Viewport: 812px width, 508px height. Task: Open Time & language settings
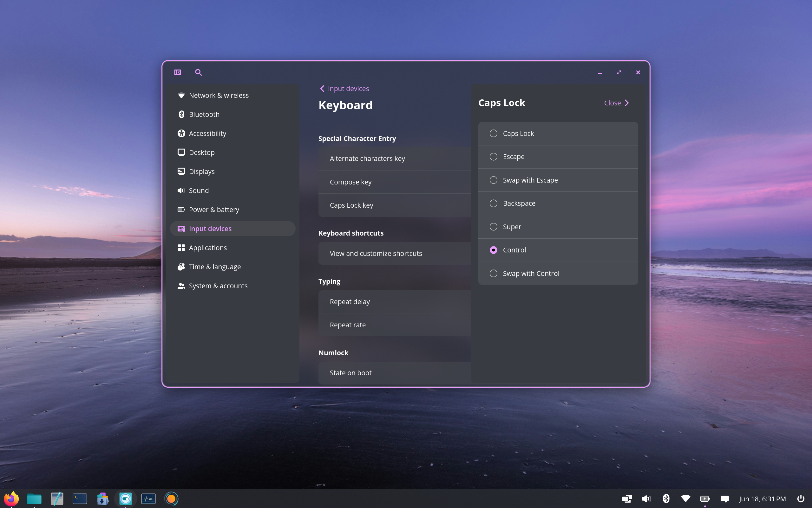pos(233,267)
